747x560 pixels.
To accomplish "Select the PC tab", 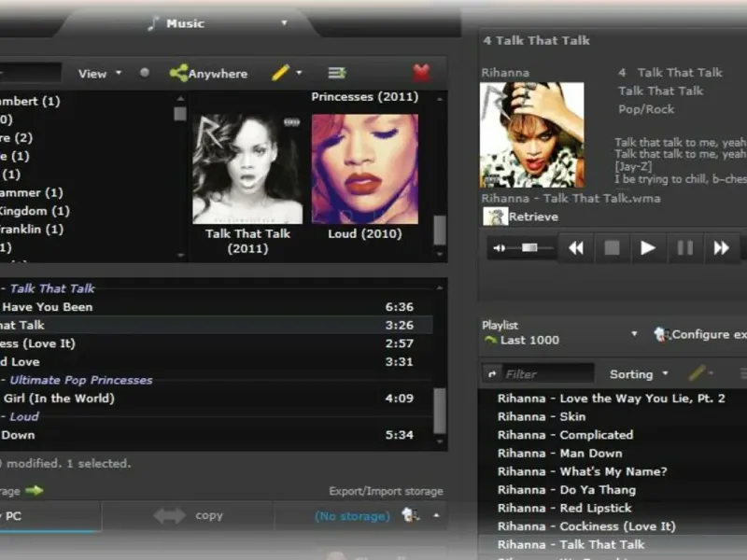I will click(50, 516).
